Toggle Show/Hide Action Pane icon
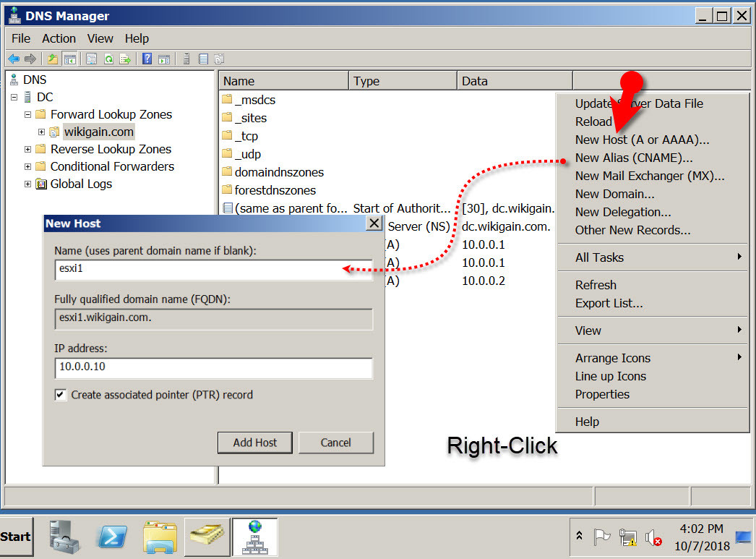The image size is (756, 559). coord(164,59)
